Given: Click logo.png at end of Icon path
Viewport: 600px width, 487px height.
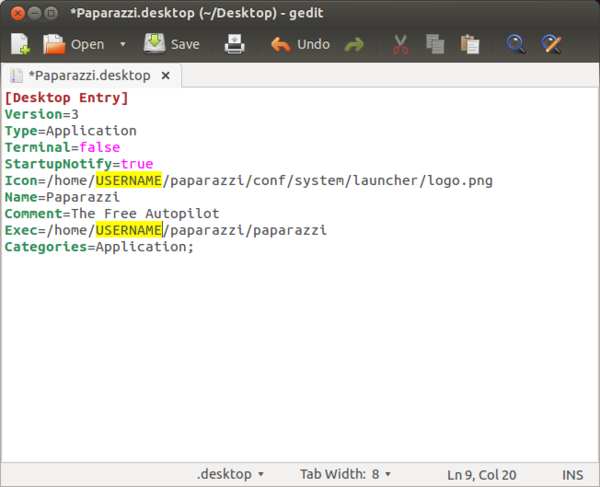Looking at the screenshot, I should (460, 181).
